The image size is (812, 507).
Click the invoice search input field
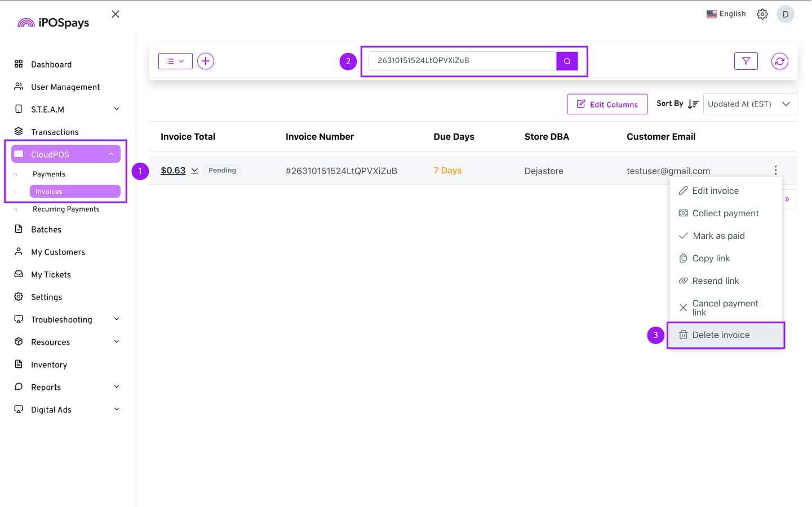(x=461, y=61)
